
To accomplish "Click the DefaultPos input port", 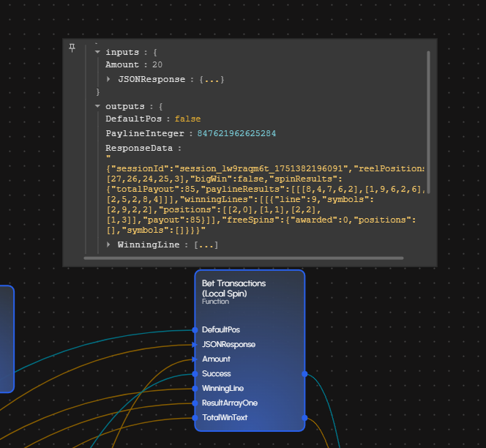I will pos(195,330).
